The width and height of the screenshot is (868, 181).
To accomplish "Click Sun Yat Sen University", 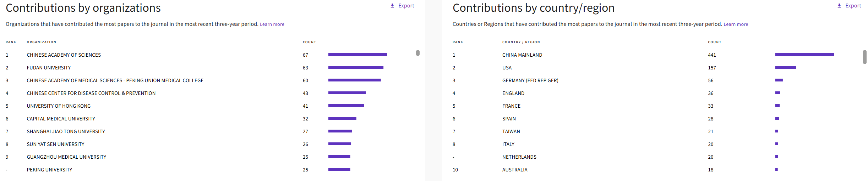I will (x=56, y=144).
